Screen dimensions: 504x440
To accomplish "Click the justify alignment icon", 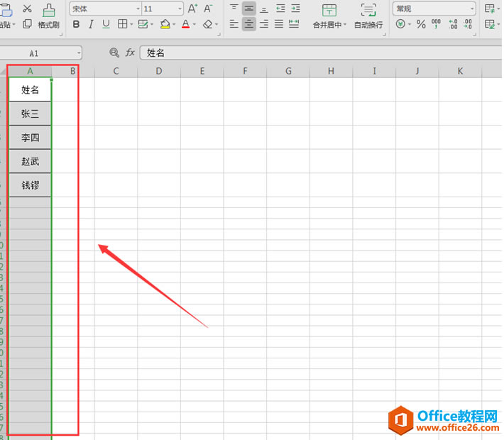I will (x=279, y=24).
